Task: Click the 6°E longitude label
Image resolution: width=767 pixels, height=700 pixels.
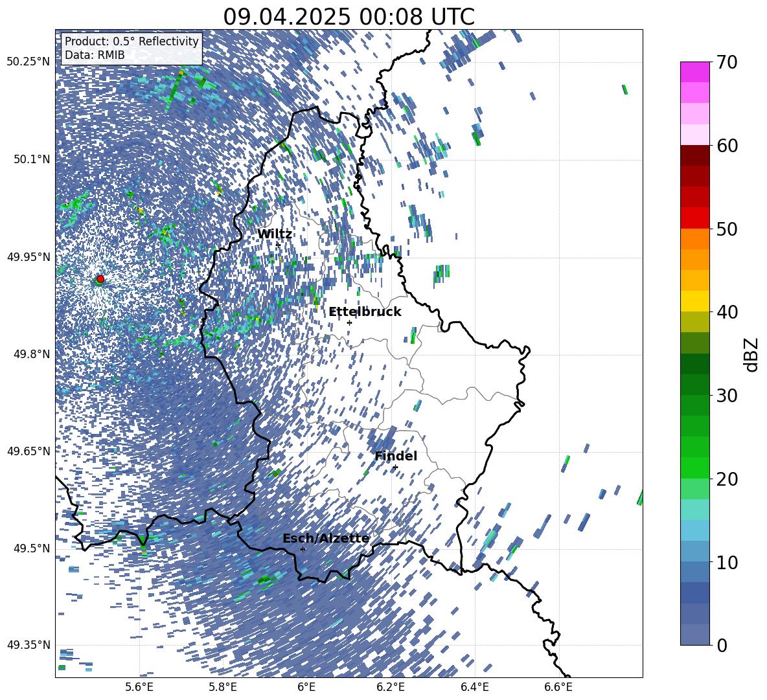Action: pos(306,687)
